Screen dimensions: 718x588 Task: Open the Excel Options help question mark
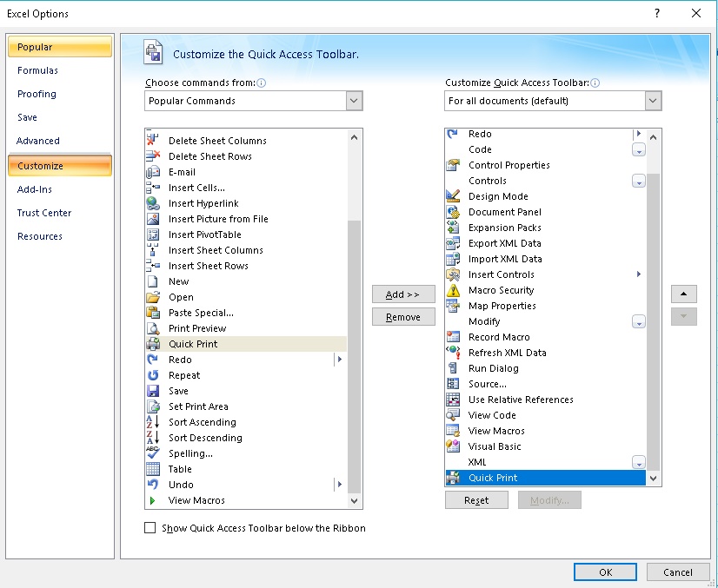tap(657, 13)
